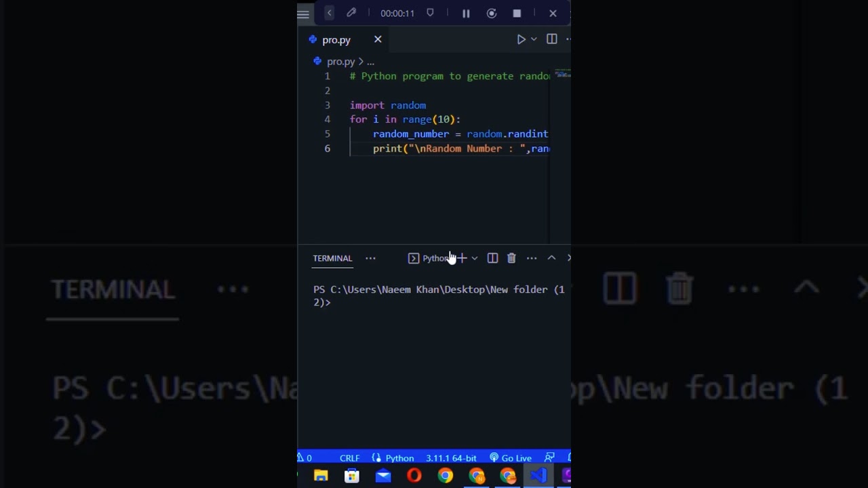Click the Visual Studio Code taskbar icon

point(538,476)
